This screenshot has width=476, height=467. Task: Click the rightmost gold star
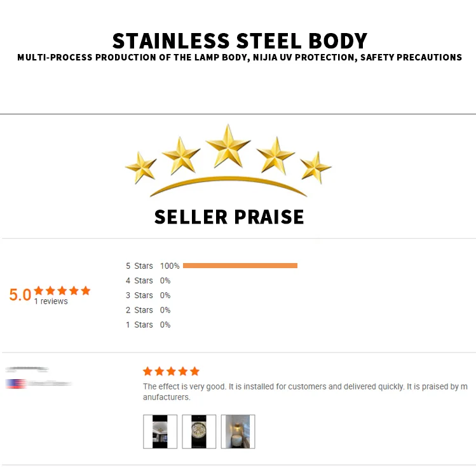[x=315, y=167]
